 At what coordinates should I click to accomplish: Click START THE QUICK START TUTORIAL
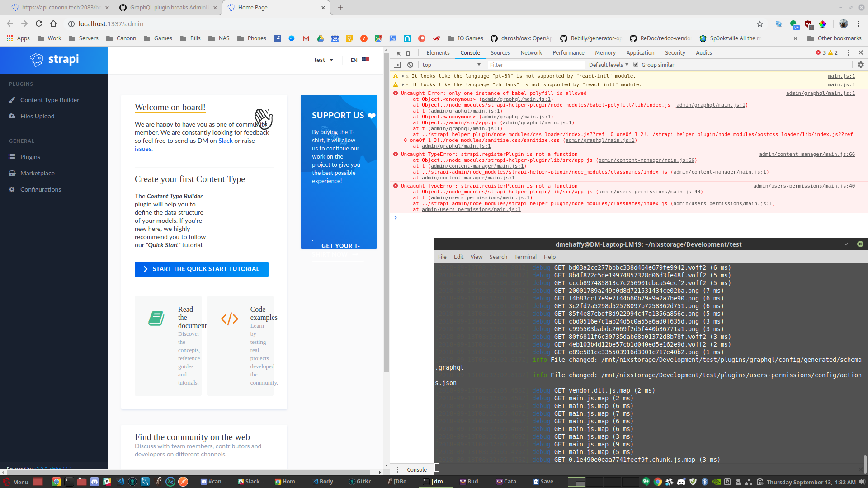[x=201, y=269]
